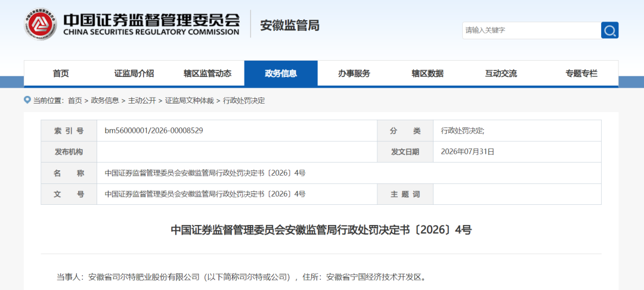The height and width of the screenshot is (290, 644).
Task: Open the 辖区数据 navigation tab
Action: (428, 73)
